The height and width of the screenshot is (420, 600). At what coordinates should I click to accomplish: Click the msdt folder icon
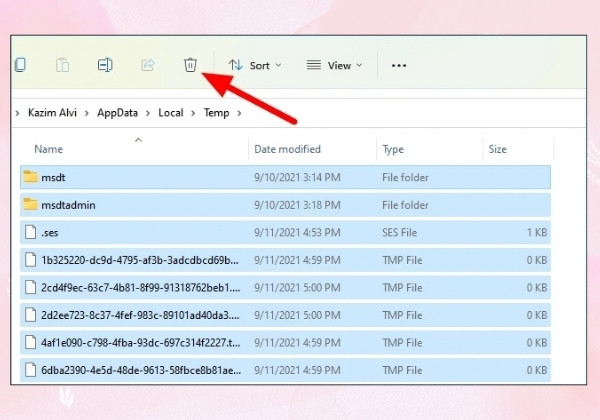(30, 177)
